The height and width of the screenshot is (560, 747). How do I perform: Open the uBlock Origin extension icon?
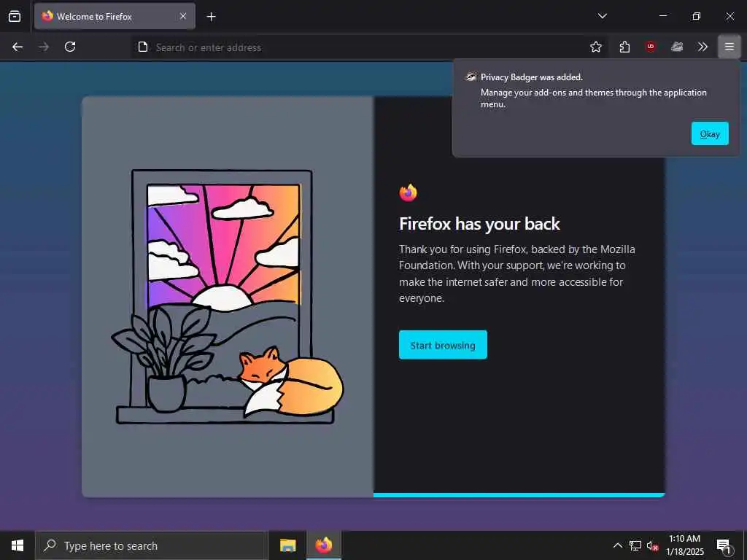(x=650, y=47)
